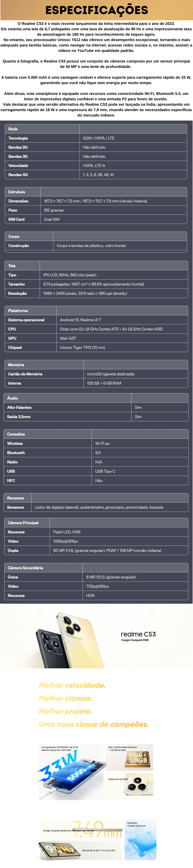Screen dimensions: 193x868
Task: Select the Carga Campeã 33W subtitle
Action: pos(135,640)
